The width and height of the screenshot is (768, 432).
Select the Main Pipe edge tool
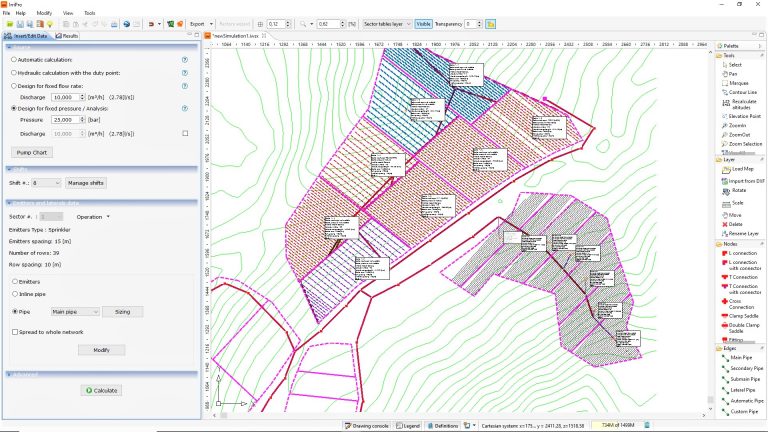[x=741, y=357]
